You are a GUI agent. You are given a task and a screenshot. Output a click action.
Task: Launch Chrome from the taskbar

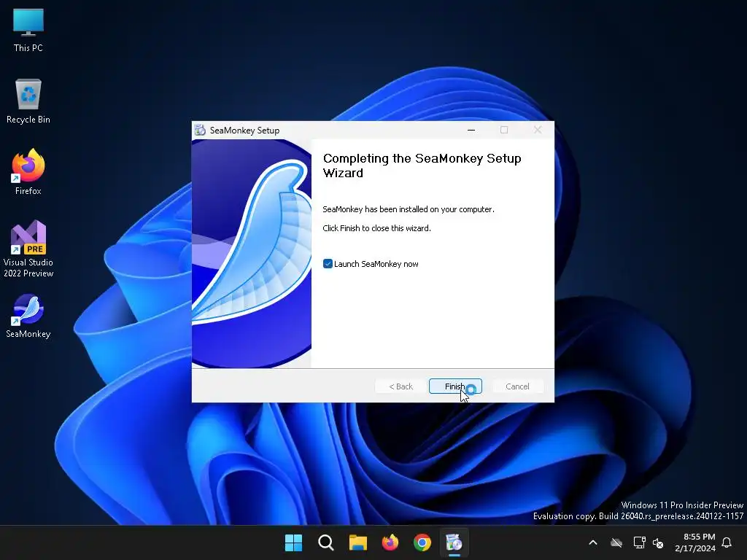(422, 542)
